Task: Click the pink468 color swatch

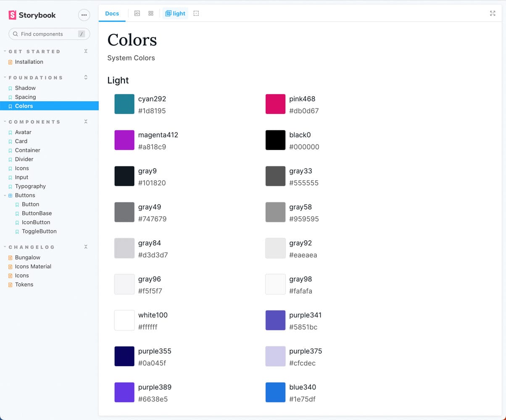Action: click(x=275, y=104)
